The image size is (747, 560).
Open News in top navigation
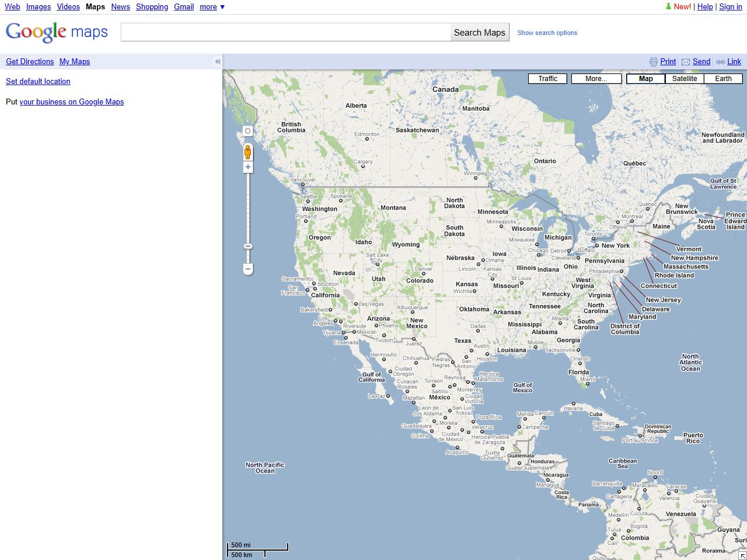[120, 7]
